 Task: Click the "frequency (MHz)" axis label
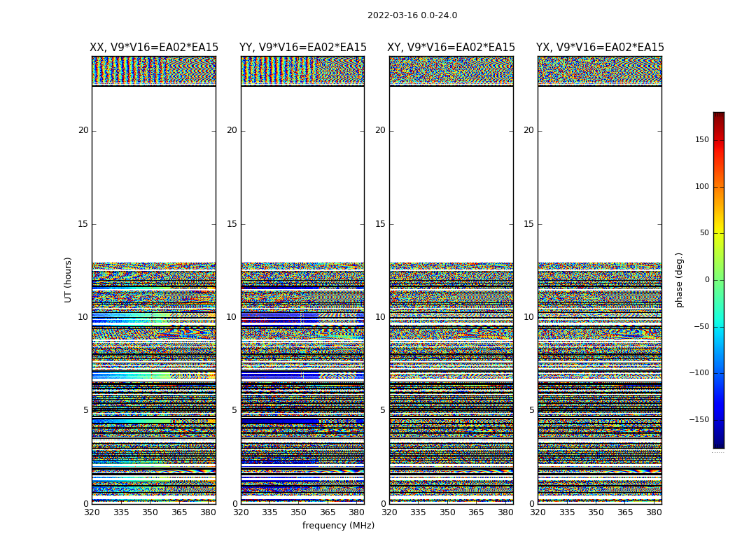pos(338,525)
